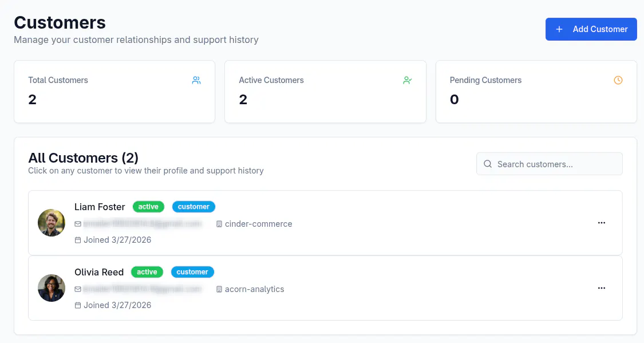Click the Total Customers people icon

[x=196, y=80]
